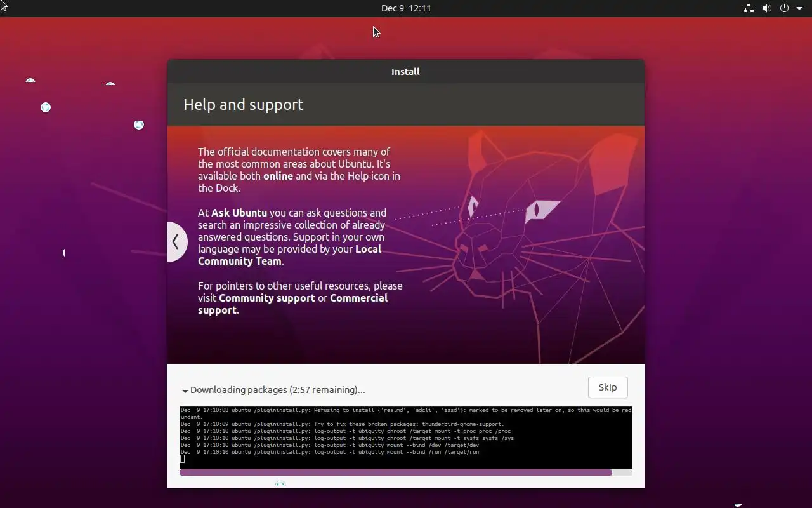This screenshot has width=812, height=508.
Task: Open the volume speaker icon
Action: (766, 8)
